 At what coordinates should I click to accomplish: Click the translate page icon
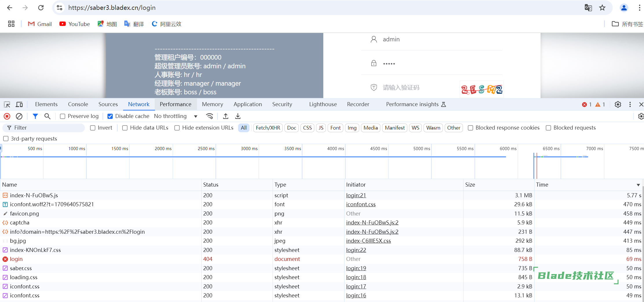pos(588,8)
